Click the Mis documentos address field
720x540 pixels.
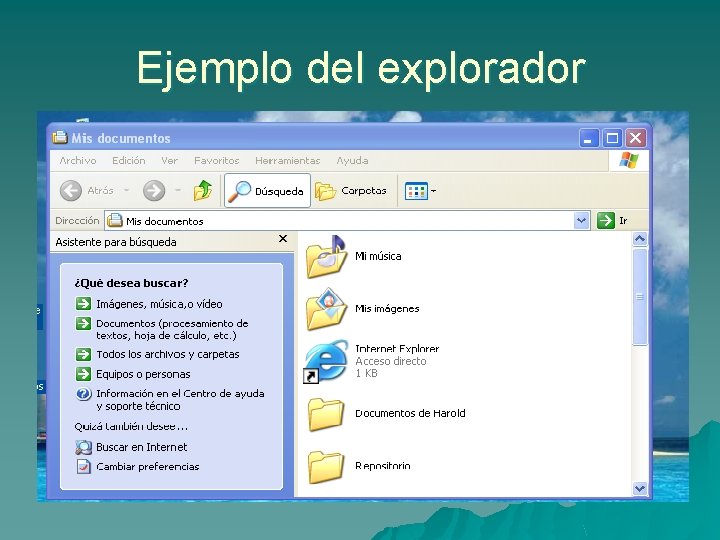tap(347, 221)
